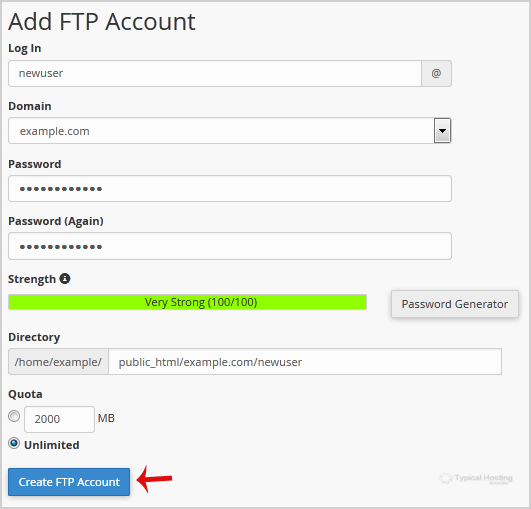This screenshot has width=531, height=509.
Task: Click the quota MB amount box
Action: [59, 419]
